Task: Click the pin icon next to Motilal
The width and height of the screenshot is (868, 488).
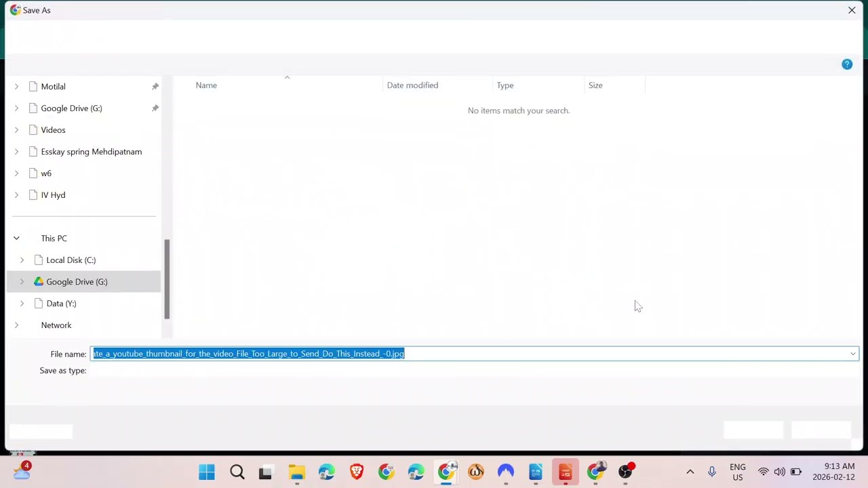Action: 155,87
